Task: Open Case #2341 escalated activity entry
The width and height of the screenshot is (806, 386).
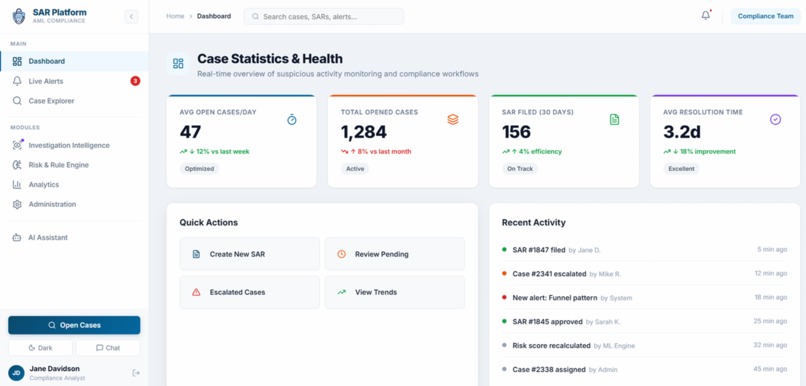Action: click(x=645, y=274)
